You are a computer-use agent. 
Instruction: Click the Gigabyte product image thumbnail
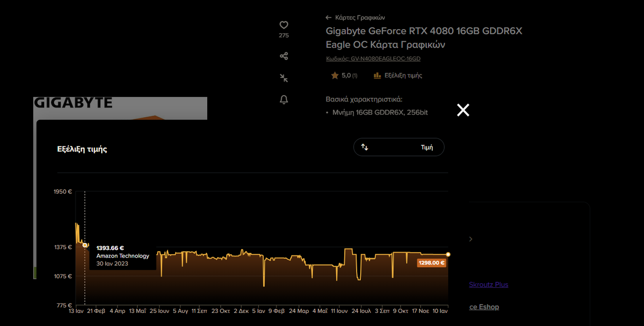coord(120,108)
